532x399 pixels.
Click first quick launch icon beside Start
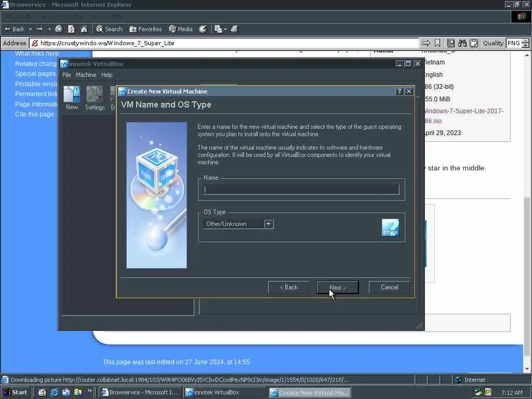click(x=42, y=393)
